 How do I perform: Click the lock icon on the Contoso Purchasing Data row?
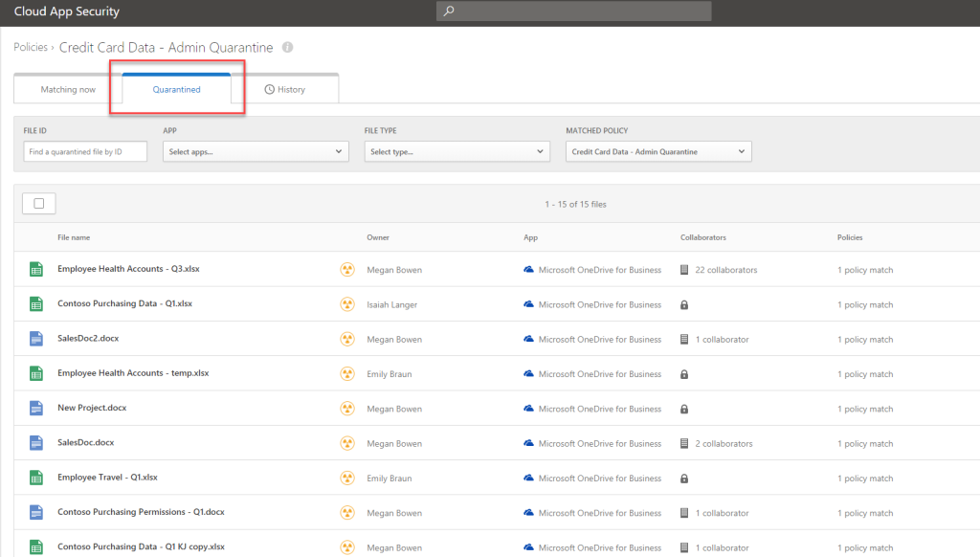(x=682, y=303)
